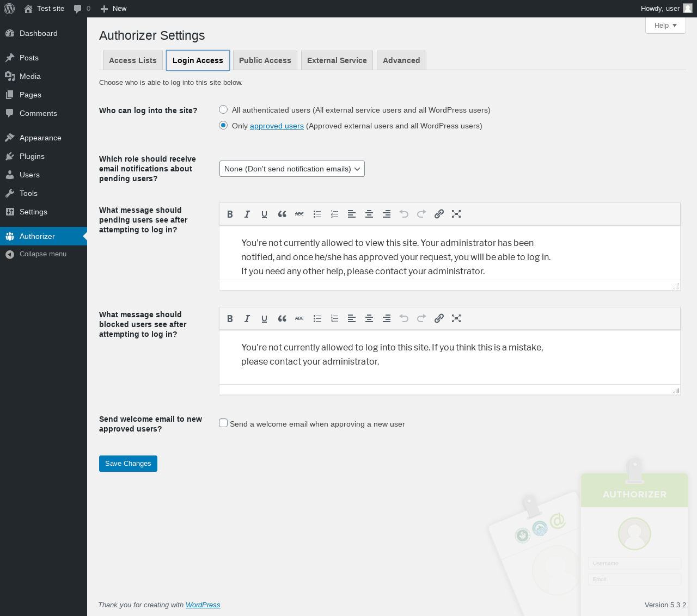Click Strikethrough in pending users message editor
Image resolution: width=697 pixels, height=616 pixels.
299,214
